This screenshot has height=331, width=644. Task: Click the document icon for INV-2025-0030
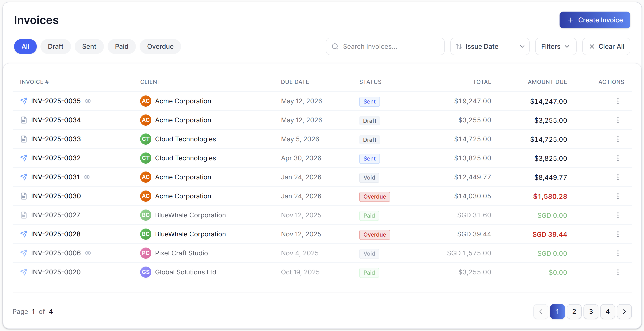[24, 196]
